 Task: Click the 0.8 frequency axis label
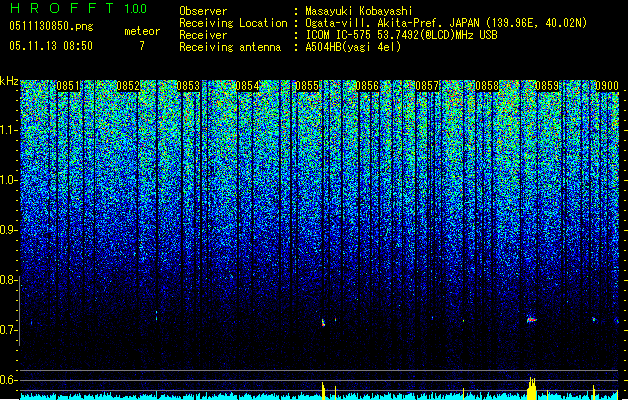point(9,280)
